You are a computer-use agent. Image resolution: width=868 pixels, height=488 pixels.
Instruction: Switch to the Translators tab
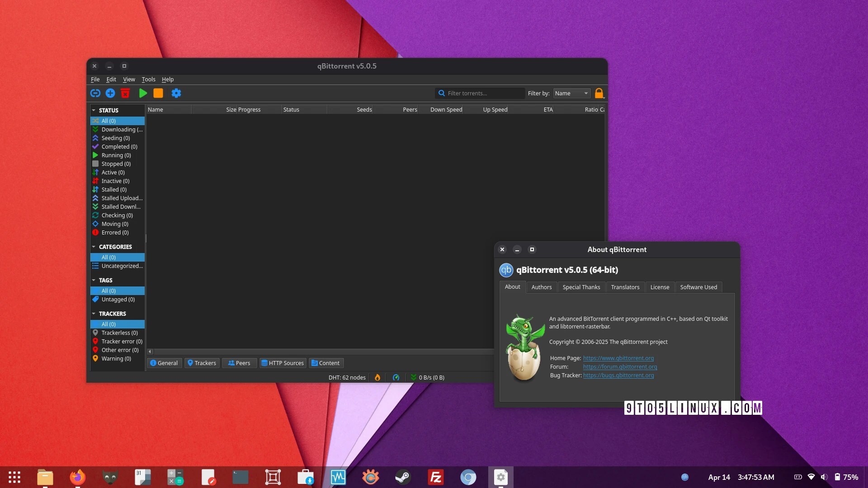pos(625,287)
